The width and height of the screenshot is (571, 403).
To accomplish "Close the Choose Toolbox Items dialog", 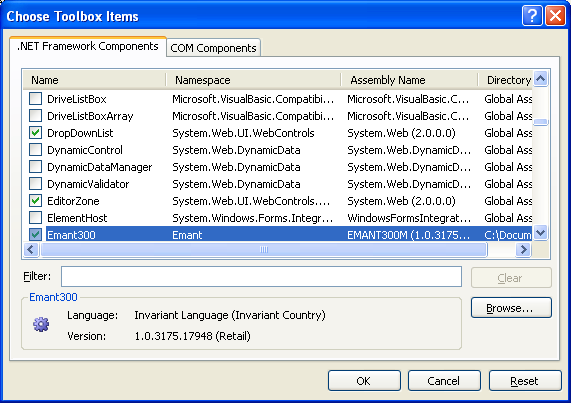I will (555, 16).
